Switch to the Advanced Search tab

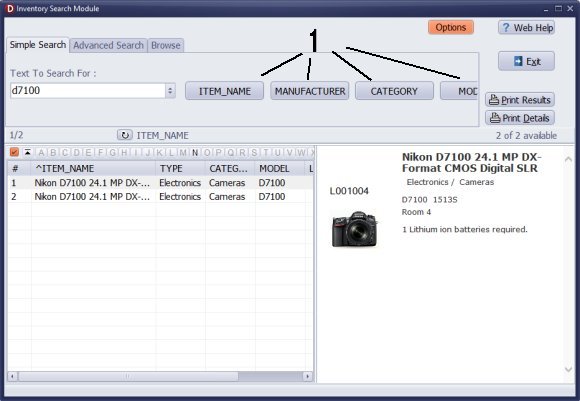(108, 46)
